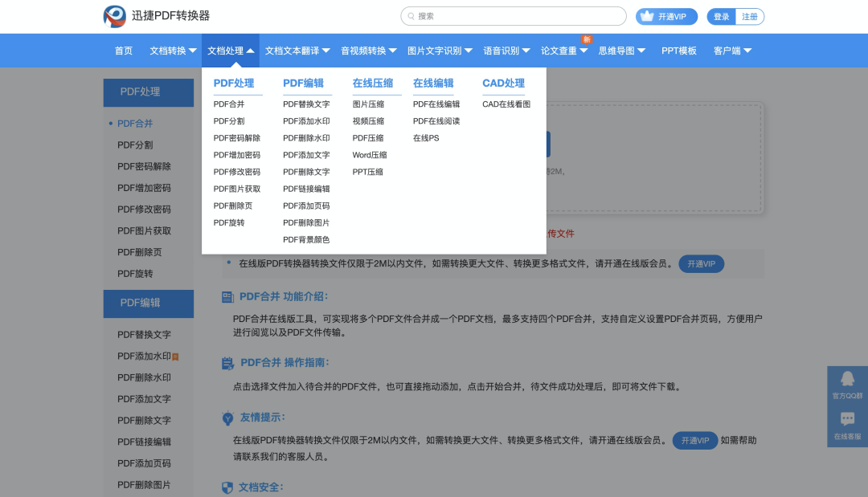Viewport: 868px width, 497px height.
Task: Open PDF在线阅读 in the dropdown menu
Action: click(436, 121)
